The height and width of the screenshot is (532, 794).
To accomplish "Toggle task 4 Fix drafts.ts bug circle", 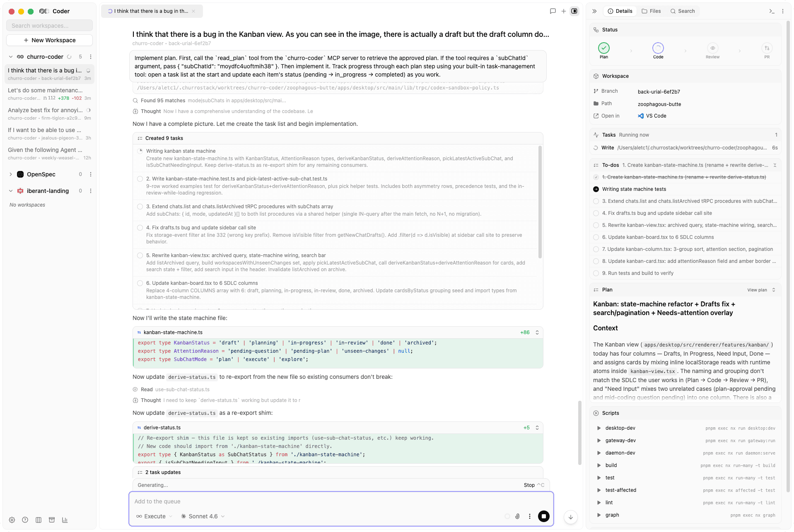I will (x=140, y=228).
